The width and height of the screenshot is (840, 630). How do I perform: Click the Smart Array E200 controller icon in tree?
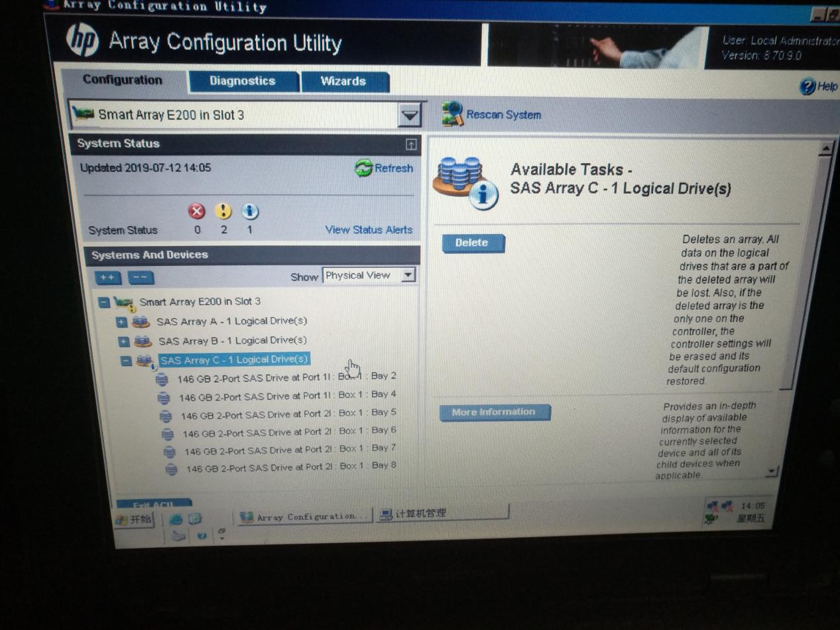click(125, 304)
